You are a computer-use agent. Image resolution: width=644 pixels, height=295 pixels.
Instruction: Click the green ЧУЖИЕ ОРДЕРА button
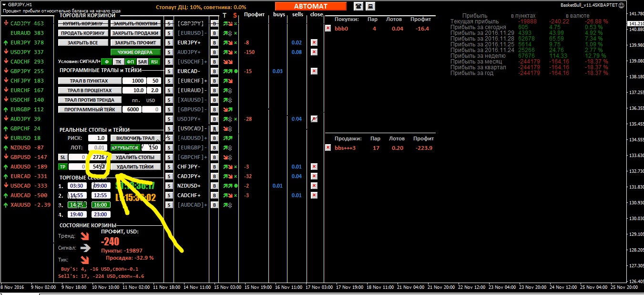[x=135, y=52]
